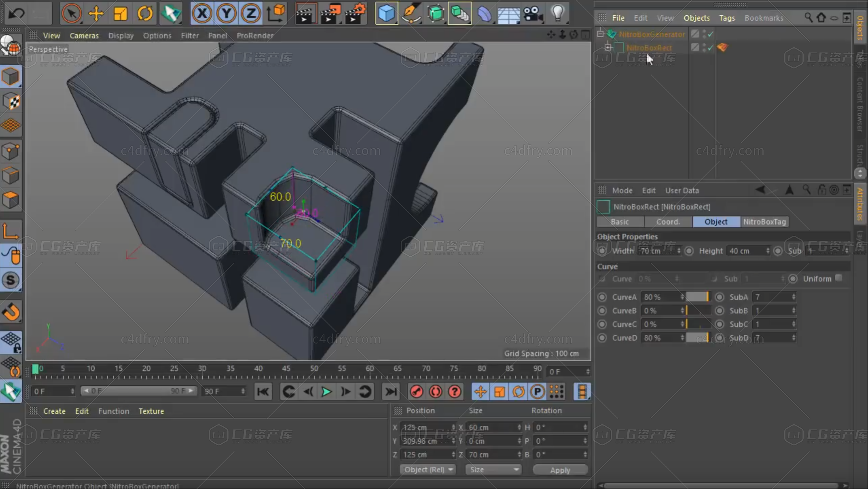Open the deformer Bend icon
The width and height of the screenshot is (868, 489).
(x=484, y=13)
